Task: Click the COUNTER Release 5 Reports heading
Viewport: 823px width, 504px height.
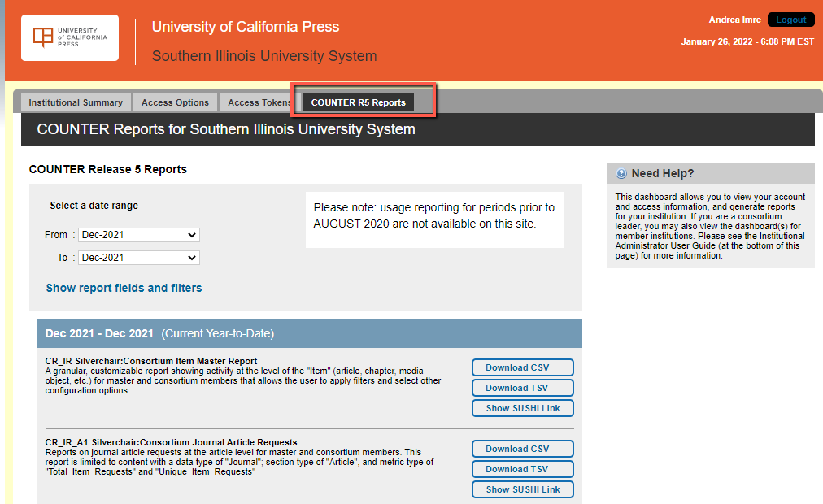Action: click(x=107, y=169)
